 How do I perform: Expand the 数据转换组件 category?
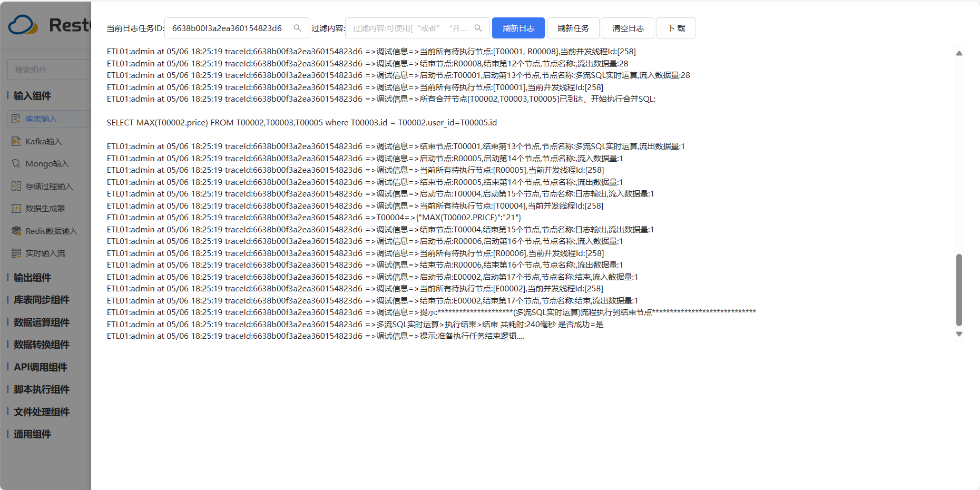pyautogui.click(x=41, y=345)
